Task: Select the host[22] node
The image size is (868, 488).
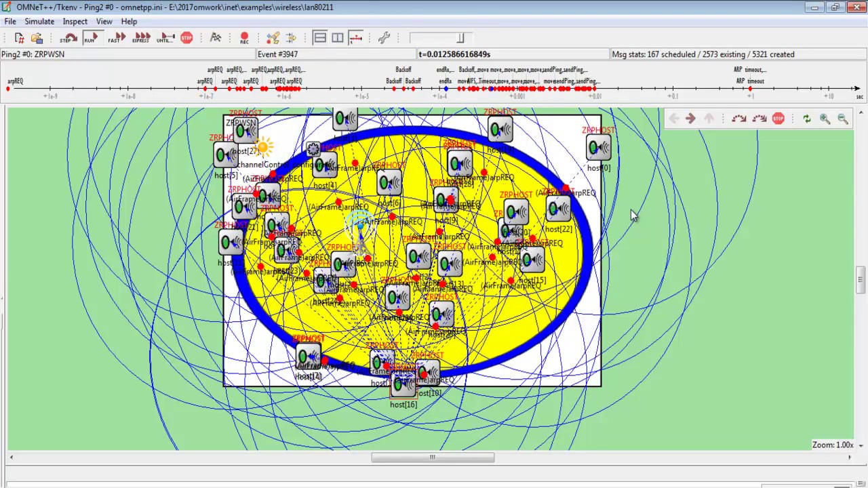Action: click(558, 209)
